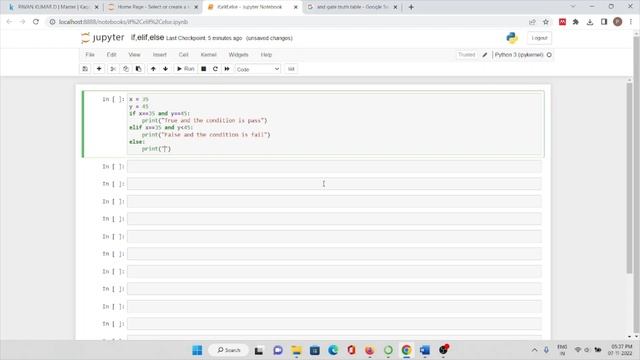The height and width of the screenshot is (360, 640).
Task: Place cursor on the x = 35 line
Action: 139,99
